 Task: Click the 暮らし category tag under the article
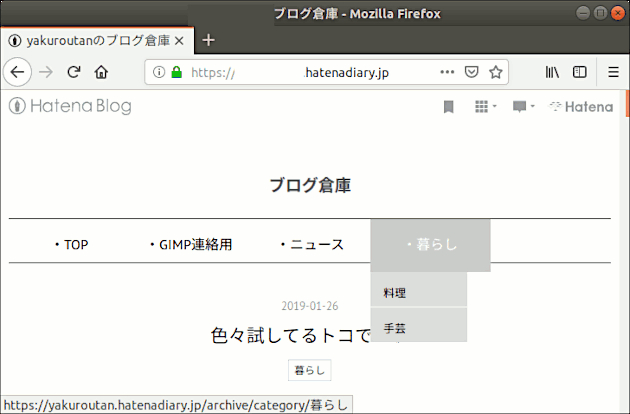coord(310,370)
